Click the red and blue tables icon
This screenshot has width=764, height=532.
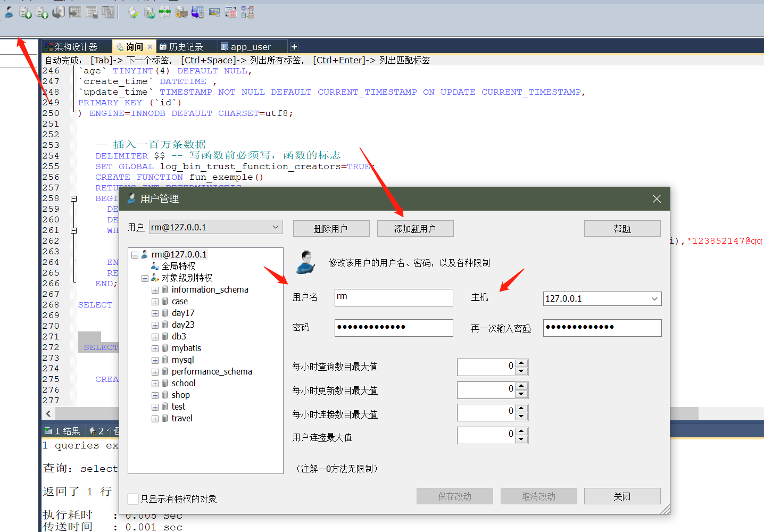[x=231, y=12]
